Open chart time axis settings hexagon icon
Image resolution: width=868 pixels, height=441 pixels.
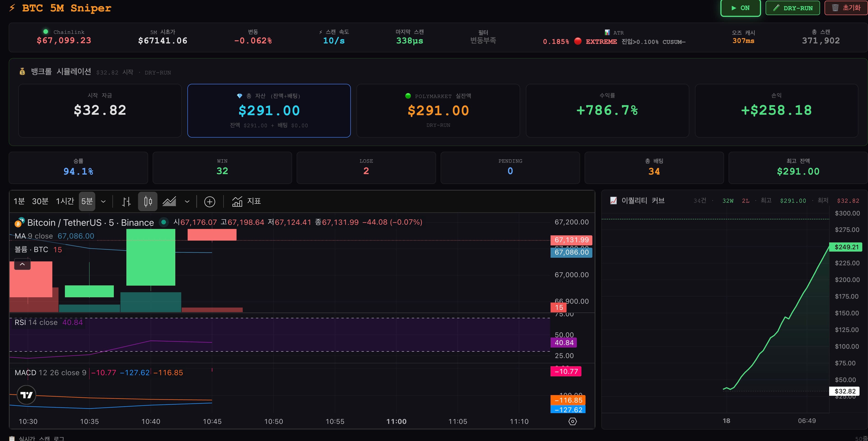click(572, 421)
